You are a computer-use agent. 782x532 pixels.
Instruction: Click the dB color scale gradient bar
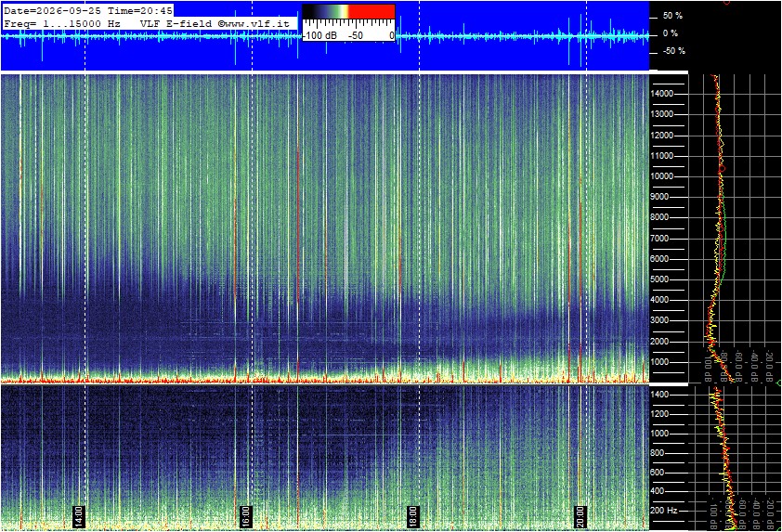click(x=348, y=12)
